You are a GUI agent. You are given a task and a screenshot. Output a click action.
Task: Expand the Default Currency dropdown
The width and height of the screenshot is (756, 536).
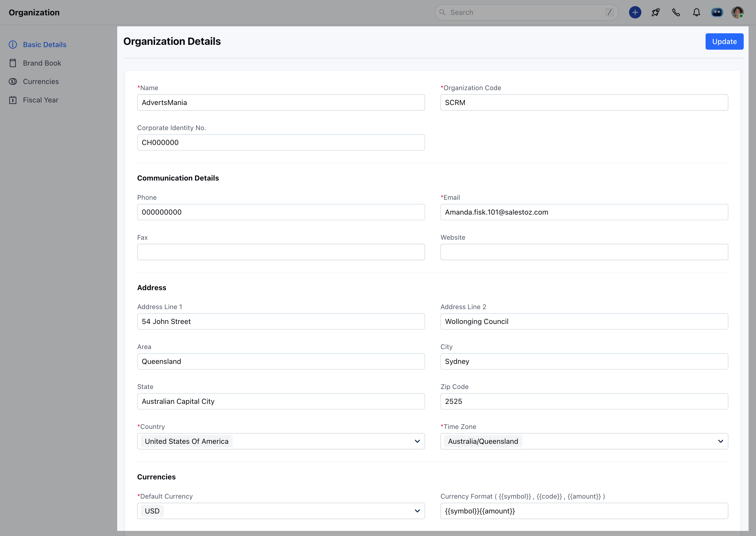click(x=417, y=511)
